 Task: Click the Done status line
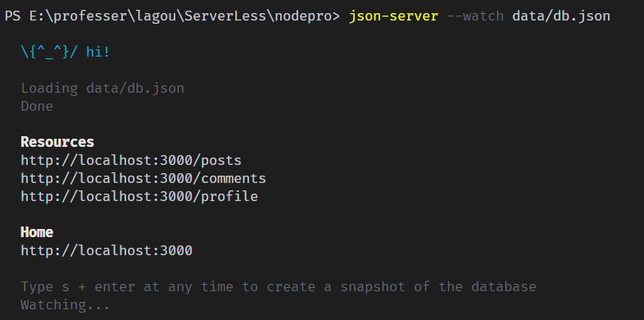click(x=37, y=106)
